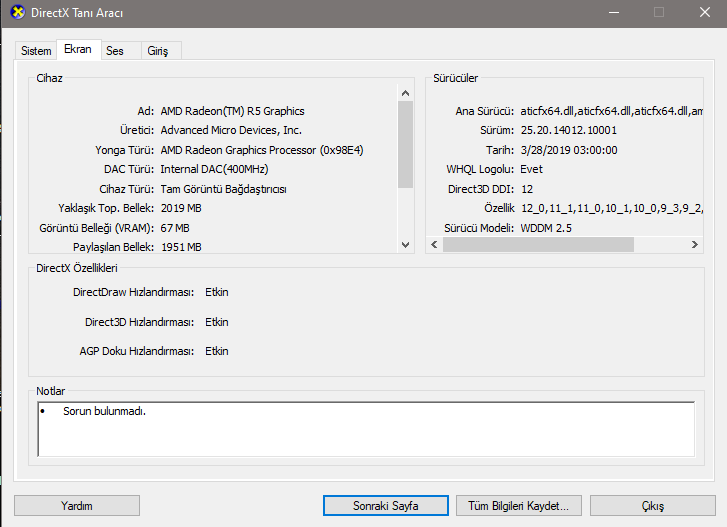The image size is (727, 527).
Task: Click the AGP Doku Hızlandırması Etkin value
Action: (217, 351)
